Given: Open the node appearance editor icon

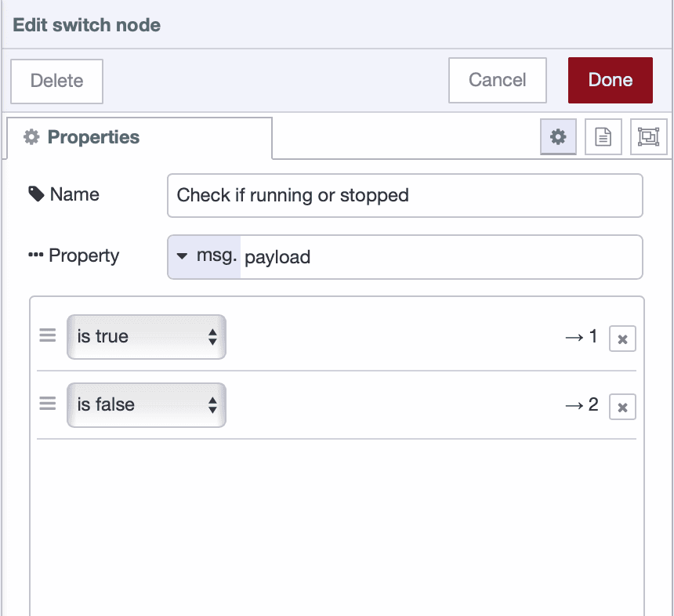Looking at the screenshot, I should tap(649, 136).
